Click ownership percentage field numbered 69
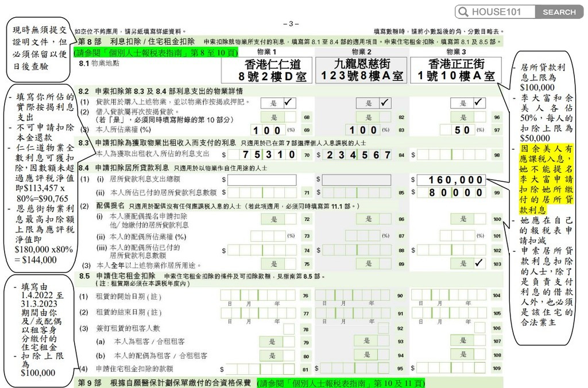The width and height of the screenshot is (588, 388). [268, 130]
